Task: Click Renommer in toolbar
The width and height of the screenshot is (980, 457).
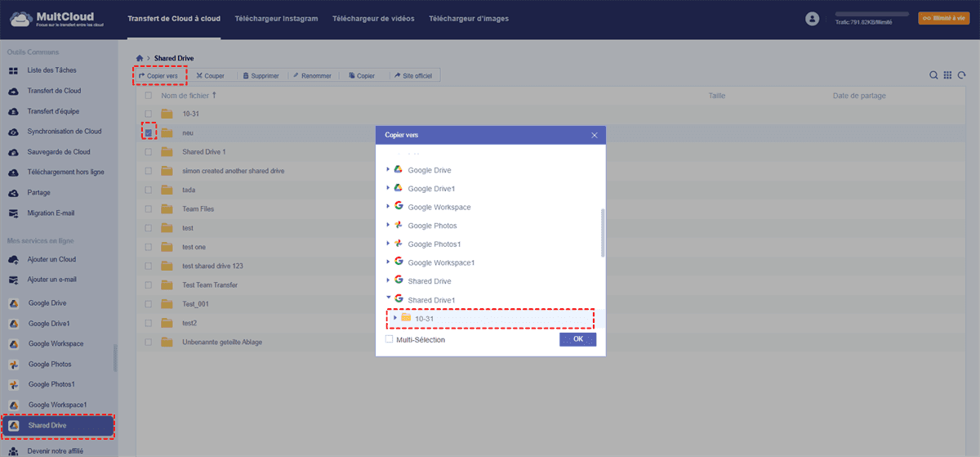Action: (x=312, y=75)
